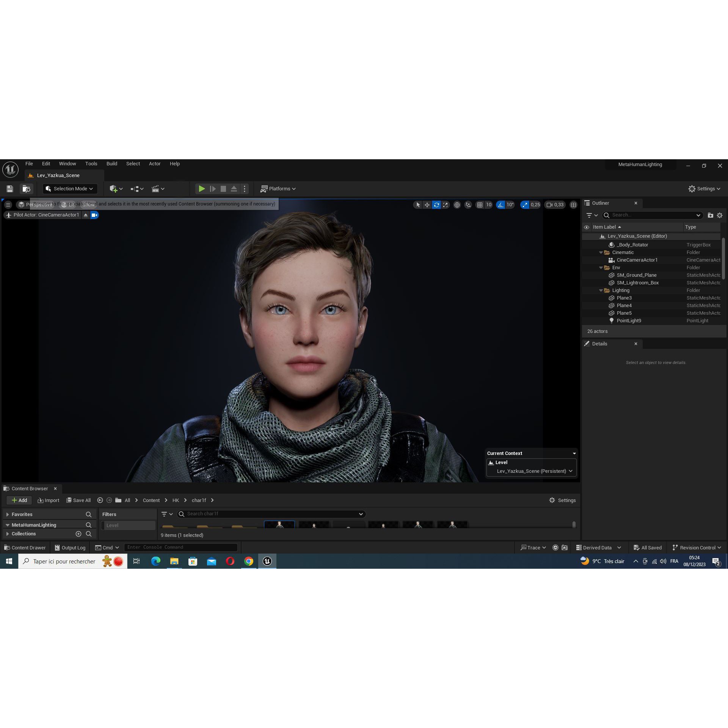728x728 pixels.
Task: Collapse the Lighting folder in Outliner
Action: (x=601, y=290)
